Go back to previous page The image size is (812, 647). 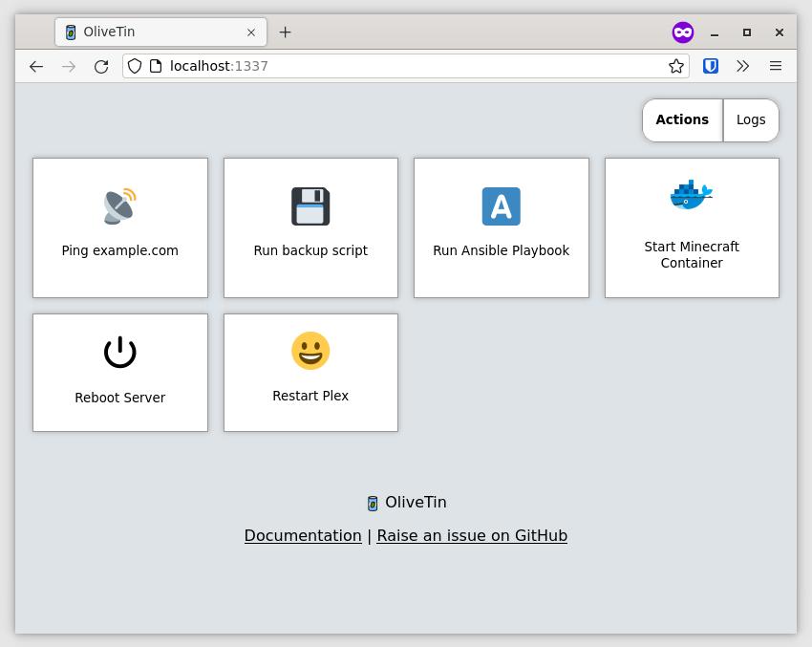click(36, 66)
